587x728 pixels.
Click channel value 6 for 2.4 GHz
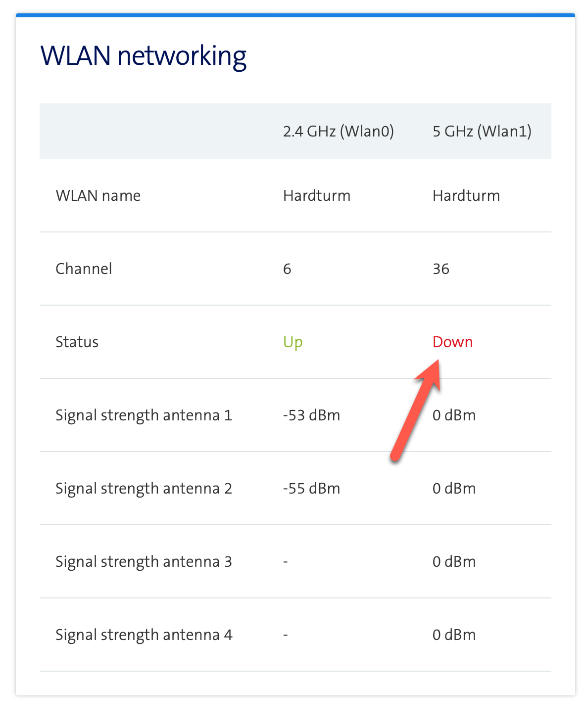pos(287,269)
